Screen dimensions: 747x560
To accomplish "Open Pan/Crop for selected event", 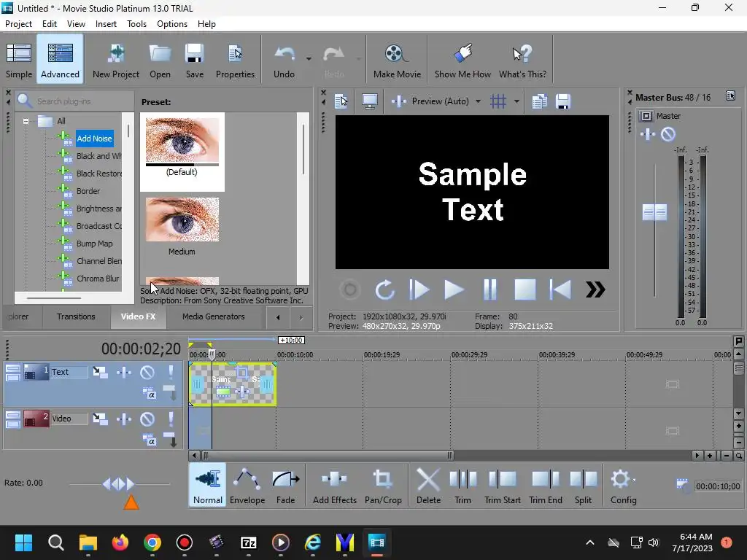I will click(383, 485).
